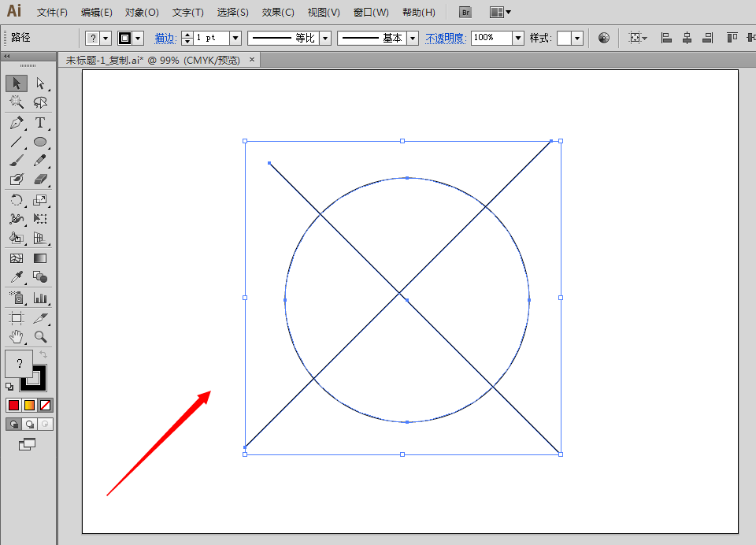Open the 文件(F) menu
Image resolution: width=756 pixels, height=545 pixels.
[52, 13]
